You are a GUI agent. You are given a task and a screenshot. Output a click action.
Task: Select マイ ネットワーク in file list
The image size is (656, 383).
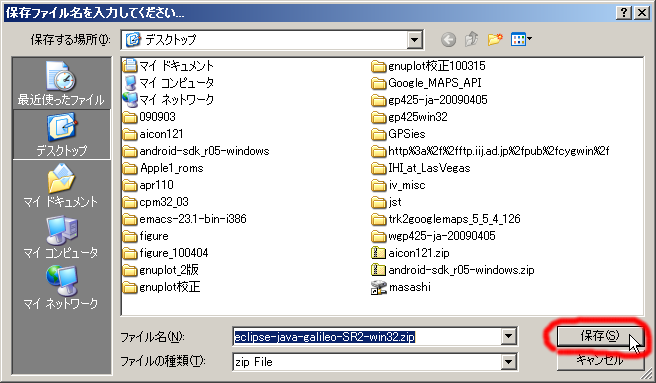(x=169, y=100)
